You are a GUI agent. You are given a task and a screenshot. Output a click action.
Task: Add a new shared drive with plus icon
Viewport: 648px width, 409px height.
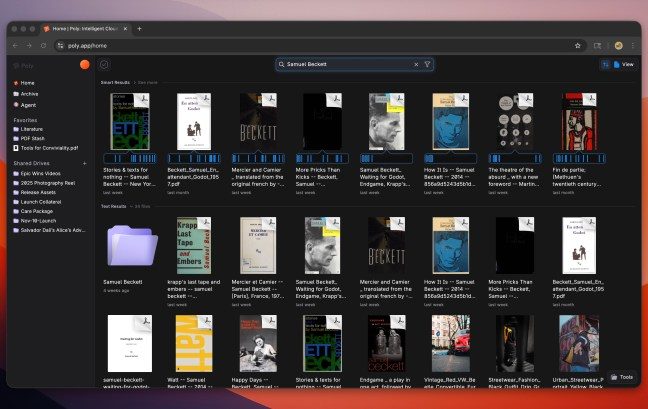point(84,162)
